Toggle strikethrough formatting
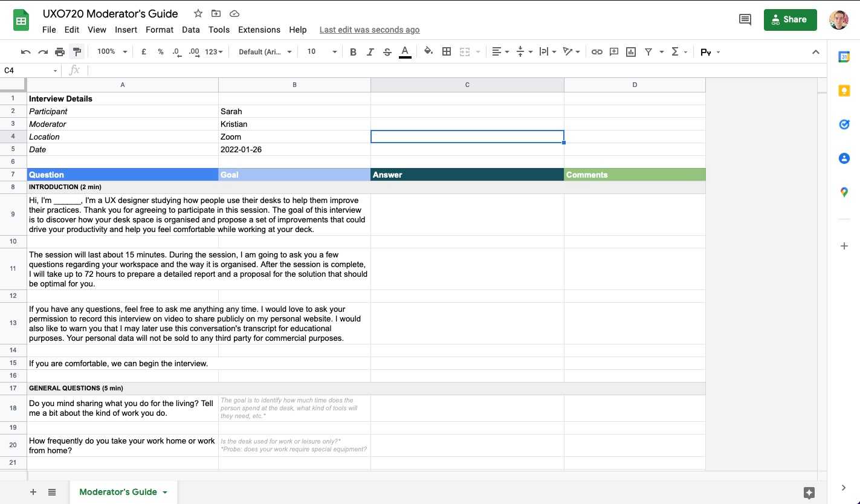 [387, 52]
